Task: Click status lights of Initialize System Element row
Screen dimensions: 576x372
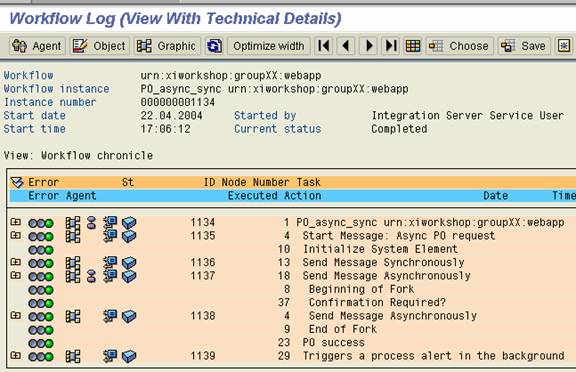Action: (x=41, y=250)
